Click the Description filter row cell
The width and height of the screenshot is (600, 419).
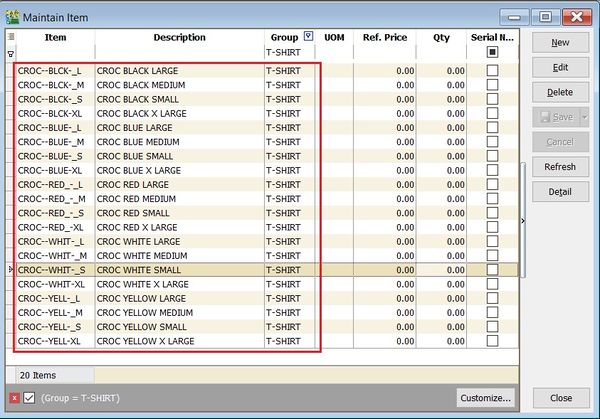point(179,52)
